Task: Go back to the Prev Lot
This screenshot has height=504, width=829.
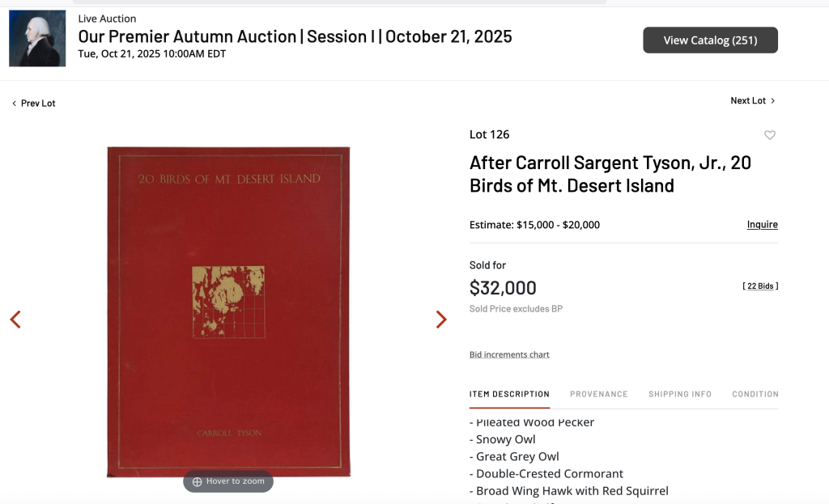Action: click(34, 104)
